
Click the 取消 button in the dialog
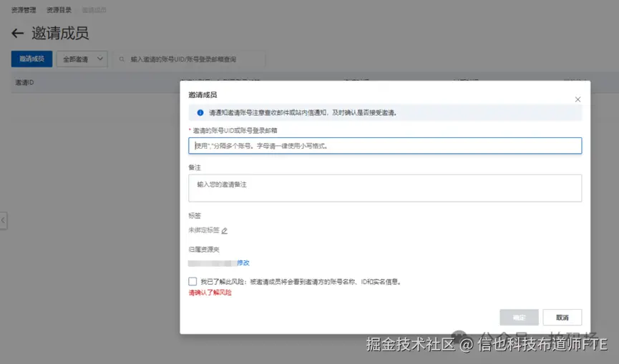[x=562, y=317]
